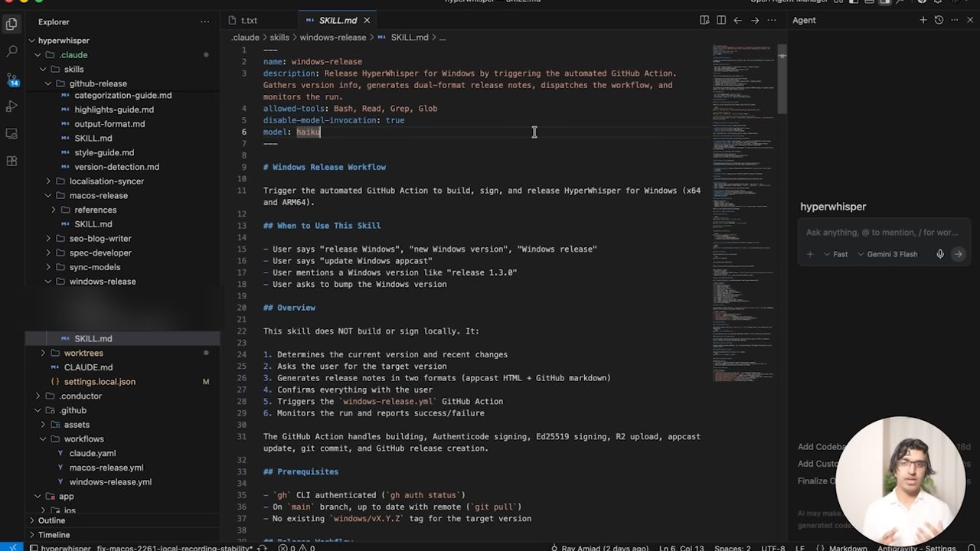Close the SKILL.md editor tab
Viewport: 980px width, 551px height.
367,21
